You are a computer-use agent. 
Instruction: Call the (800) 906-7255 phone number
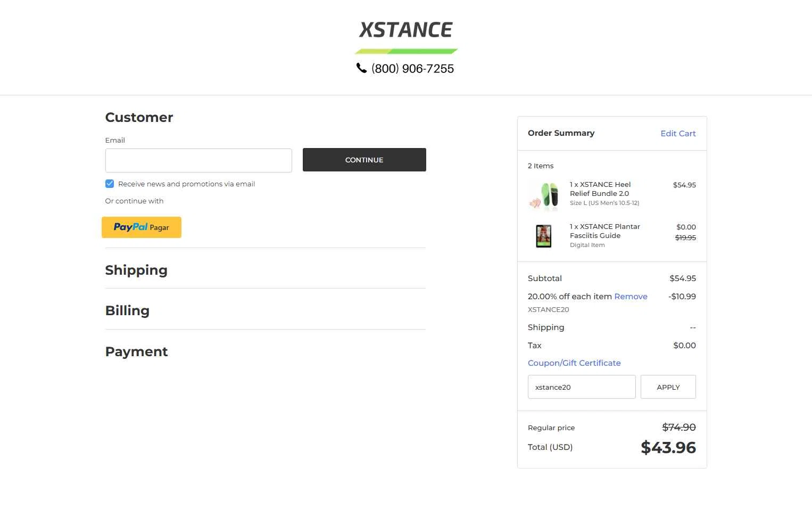[x=412, y=69]
